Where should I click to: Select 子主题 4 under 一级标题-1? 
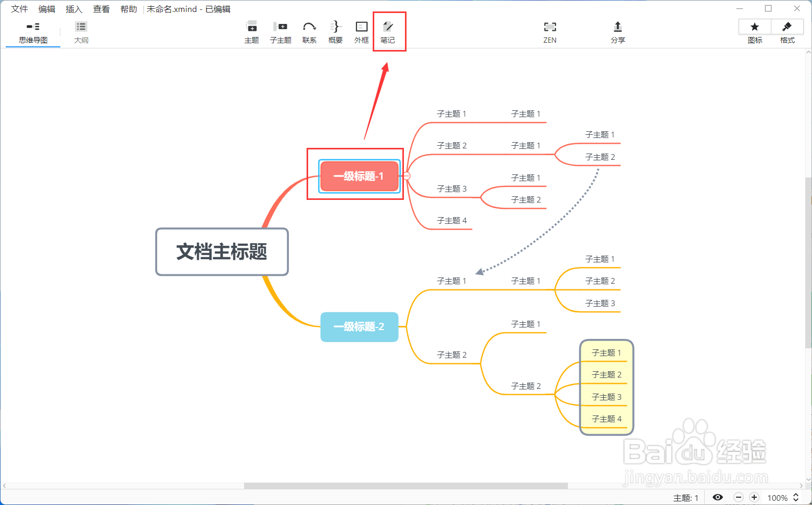tap(452, 221)
